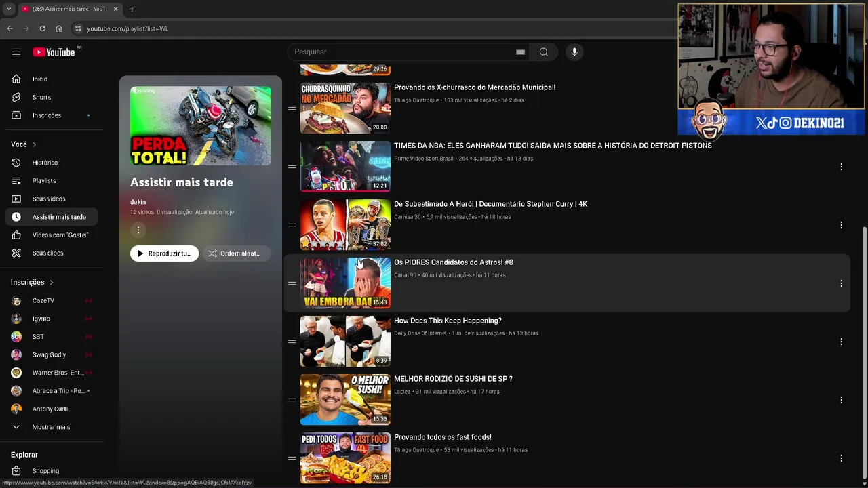
Task: Start voice search with microphone icon
Action: [574, 52]
